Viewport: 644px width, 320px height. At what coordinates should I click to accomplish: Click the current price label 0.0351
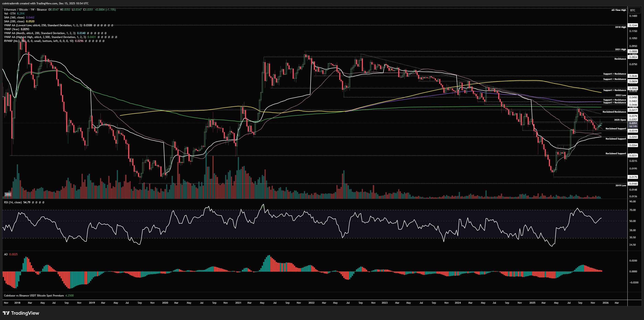point(633,123)
